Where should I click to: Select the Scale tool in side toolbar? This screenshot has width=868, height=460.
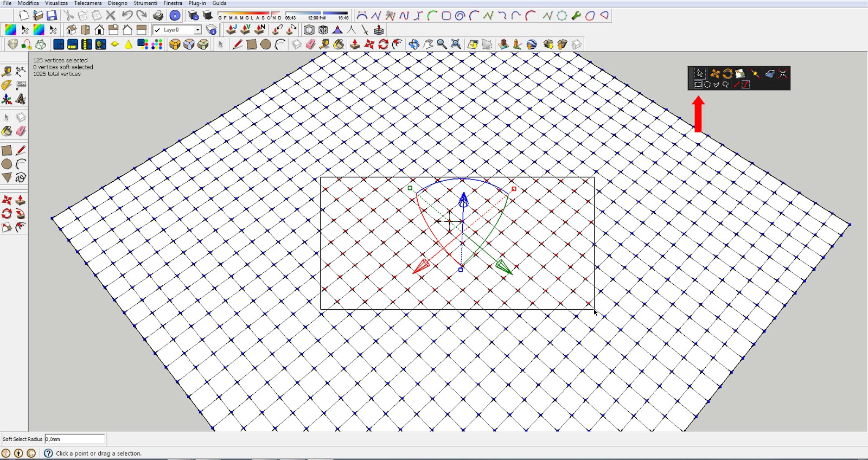click(7, 227)
